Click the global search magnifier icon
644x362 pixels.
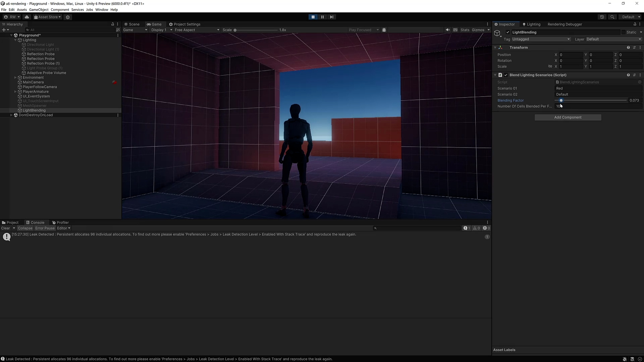tap(612, 17)
